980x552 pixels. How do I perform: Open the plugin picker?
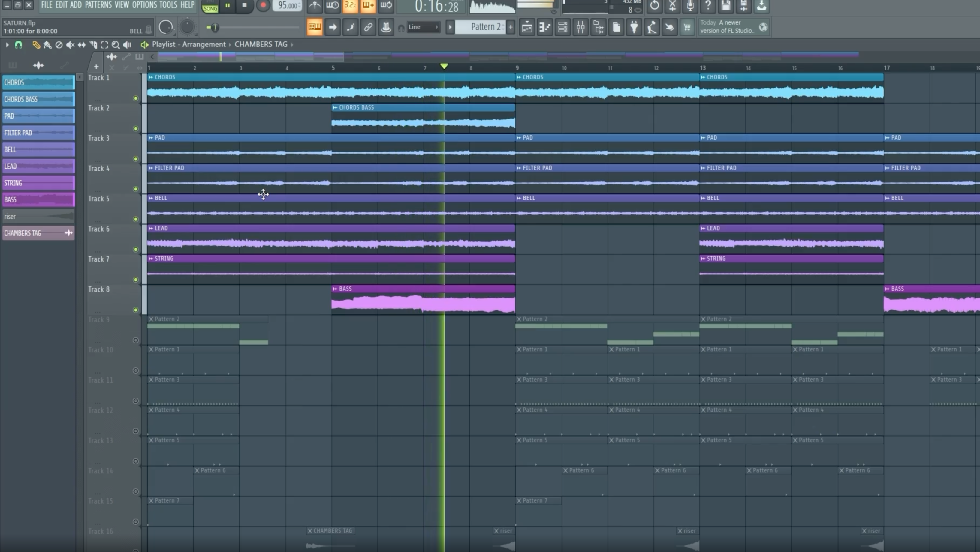coord(634,27)
